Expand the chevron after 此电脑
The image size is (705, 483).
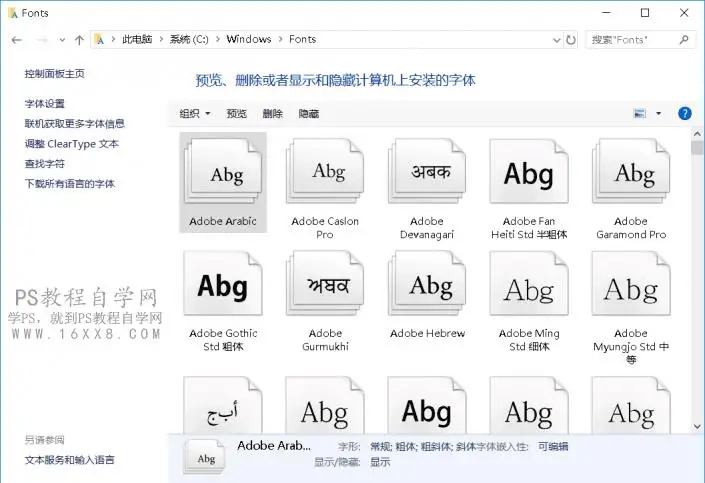coord(161,40)
